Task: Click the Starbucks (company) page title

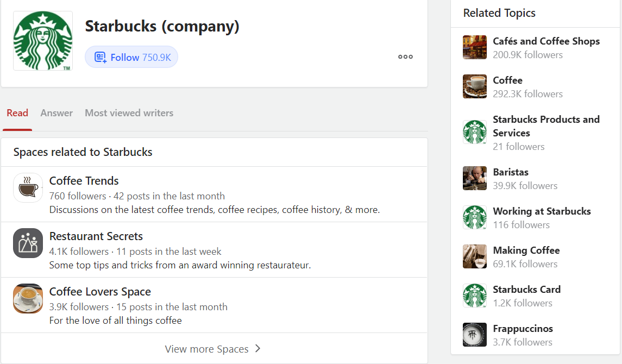Action: pos(162,26)
